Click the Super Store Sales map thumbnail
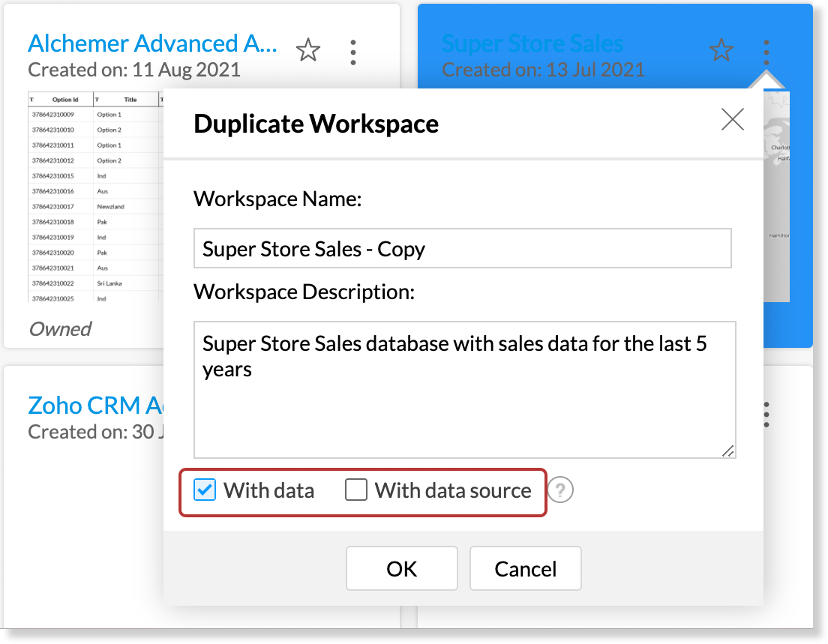 coord(777,196)
